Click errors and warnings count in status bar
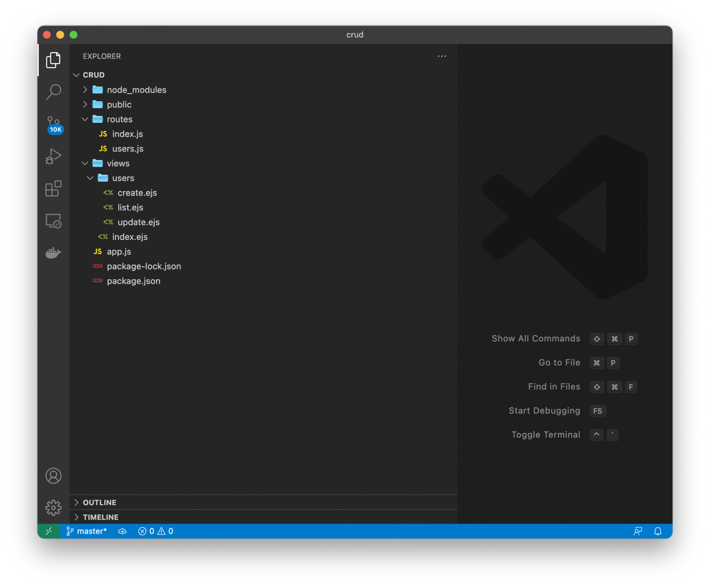The width and height of the screenshot is (710, 588). point(156,531)
